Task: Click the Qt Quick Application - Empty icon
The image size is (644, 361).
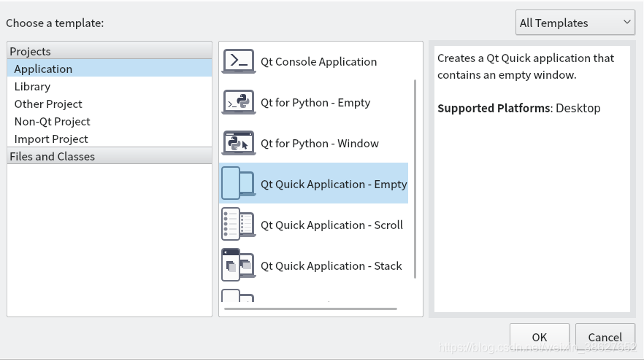Action: click(x=238, y=184)
